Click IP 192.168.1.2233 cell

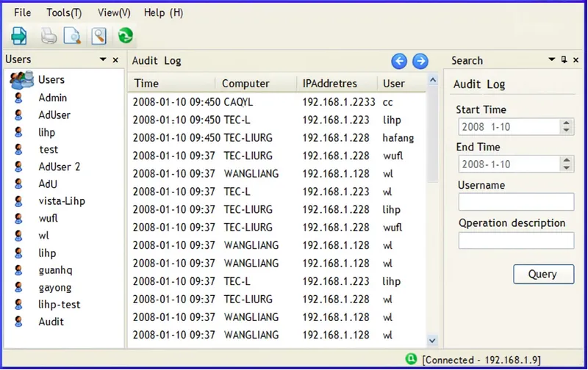pos(339,102)
